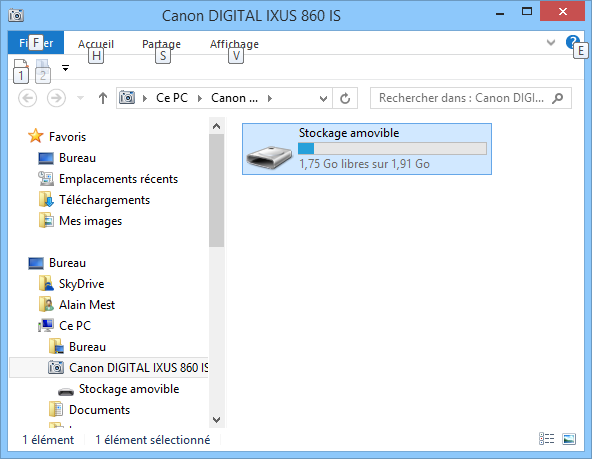Open SkyDrive in the navigation pane
Viewport: 592px width, 459px height.
pyautogui.click(x=81, y=284)
